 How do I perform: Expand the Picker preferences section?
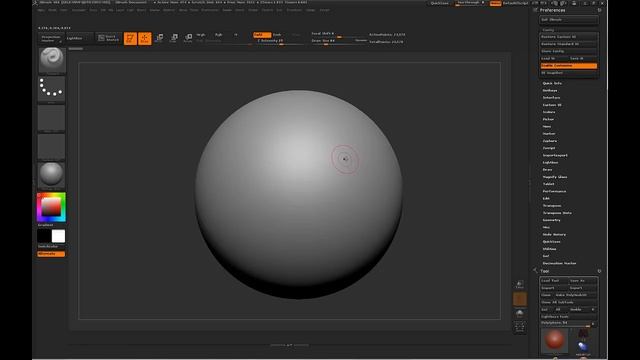coord(548,119)
